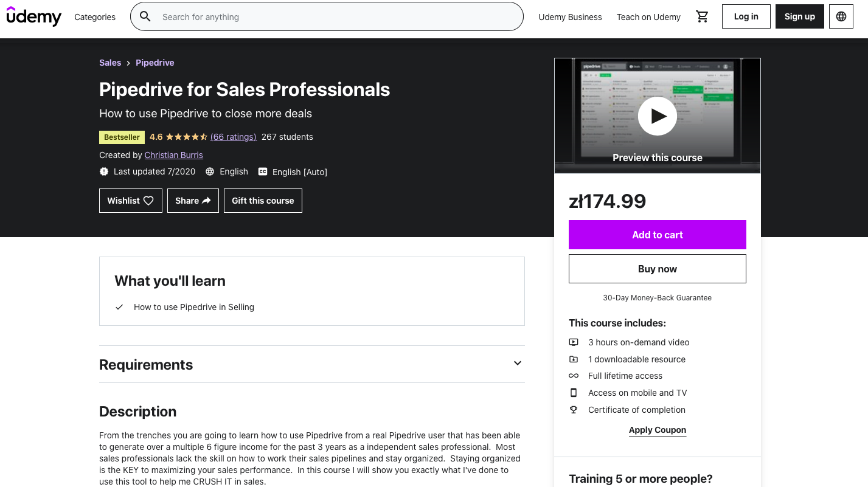Open Christian Burris instructor profile

click(173, 155)
